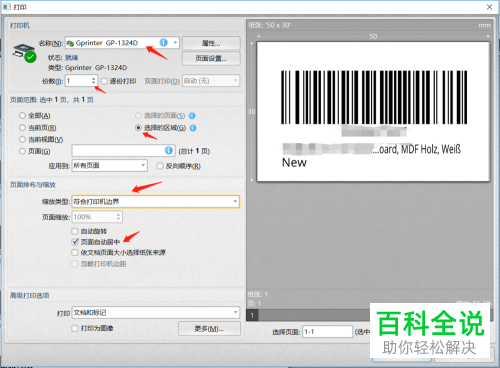Click the barcode label preview thumbnail

373,112
